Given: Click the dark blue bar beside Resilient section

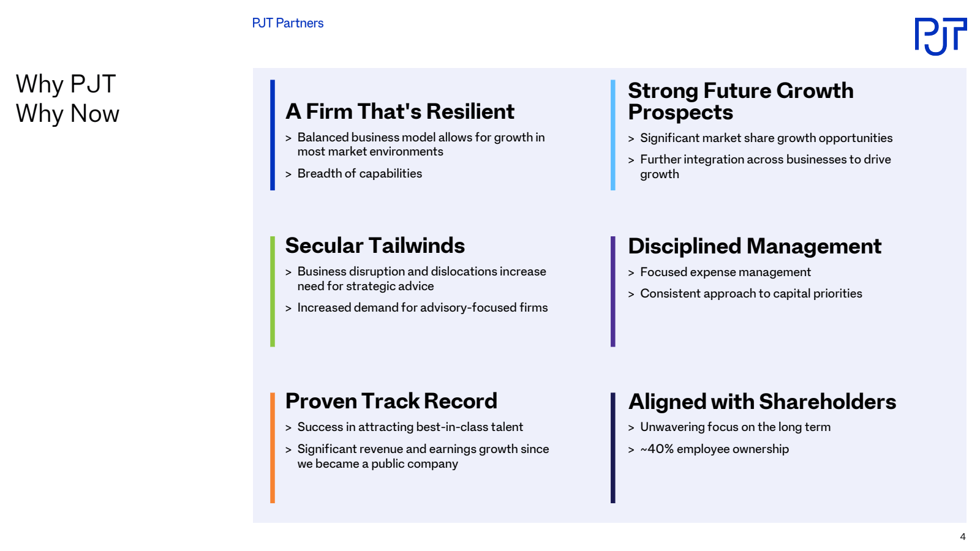Looking at the screenshot, I should [273, 135].
